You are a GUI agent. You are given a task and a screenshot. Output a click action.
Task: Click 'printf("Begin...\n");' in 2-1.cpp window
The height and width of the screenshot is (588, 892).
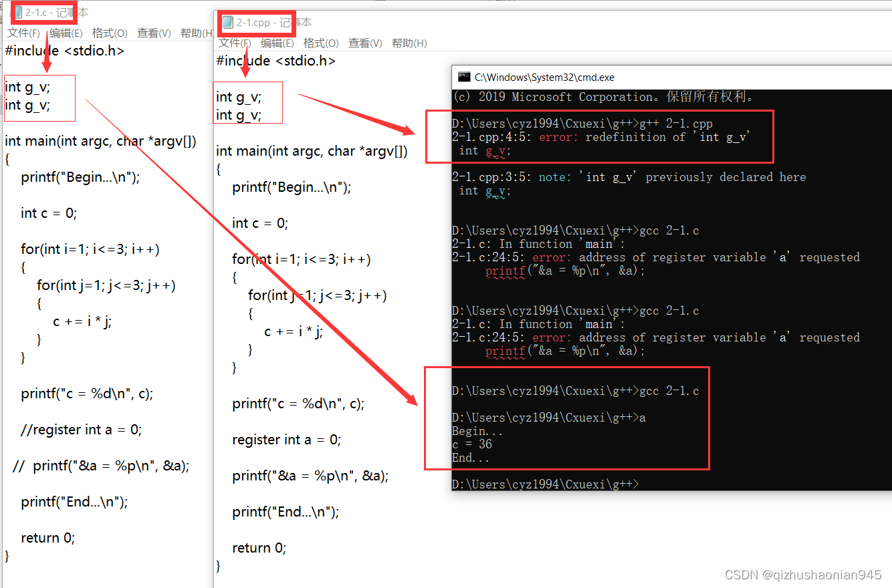click(292, 187)
